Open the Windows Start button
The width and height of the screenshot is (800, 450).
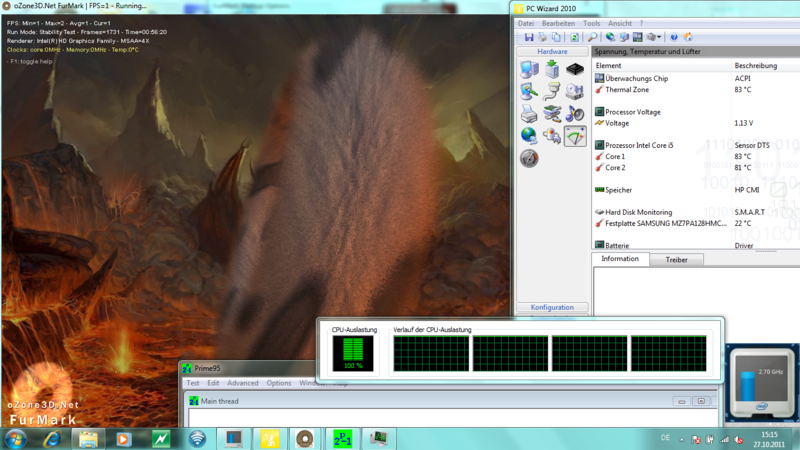coord(15,439)
